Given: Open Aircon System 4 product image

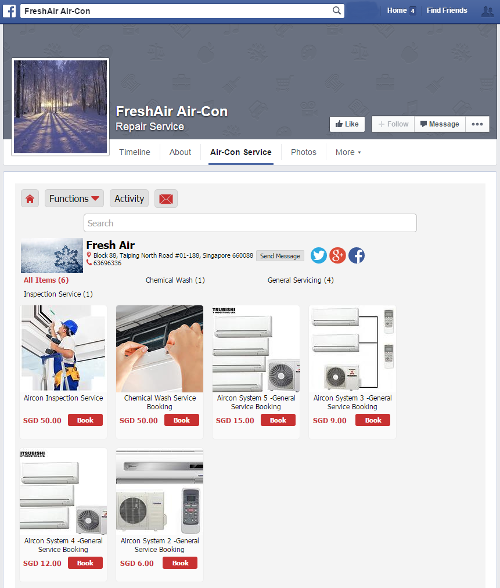Looking at the screenshot, I should (63, 491).
